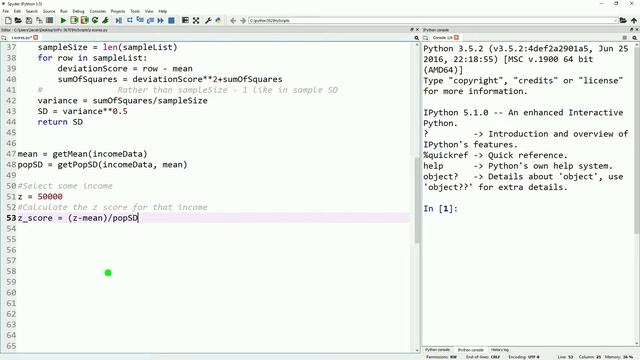The image size is (640, 360).
Task: Undock the Editor pane
Action: click(411, 30)
